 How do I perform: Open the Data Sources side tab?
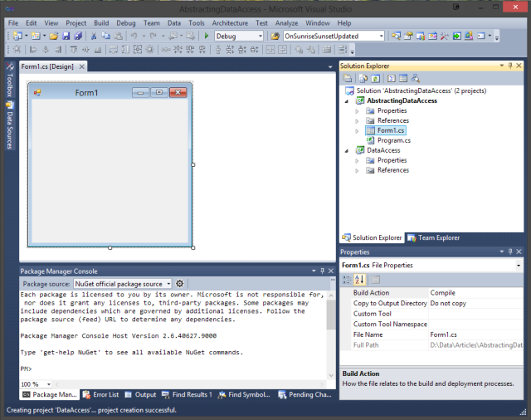pos(10,125)
